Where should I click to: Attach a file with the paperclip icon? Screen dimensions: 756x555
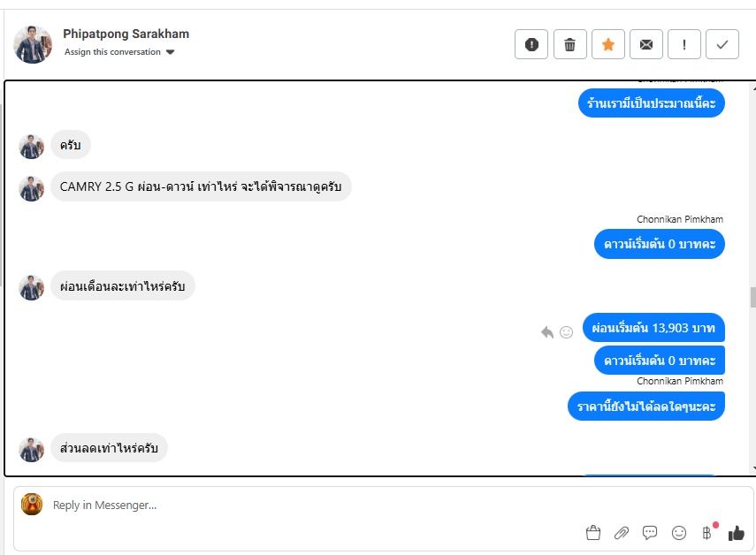pos(622,533)
